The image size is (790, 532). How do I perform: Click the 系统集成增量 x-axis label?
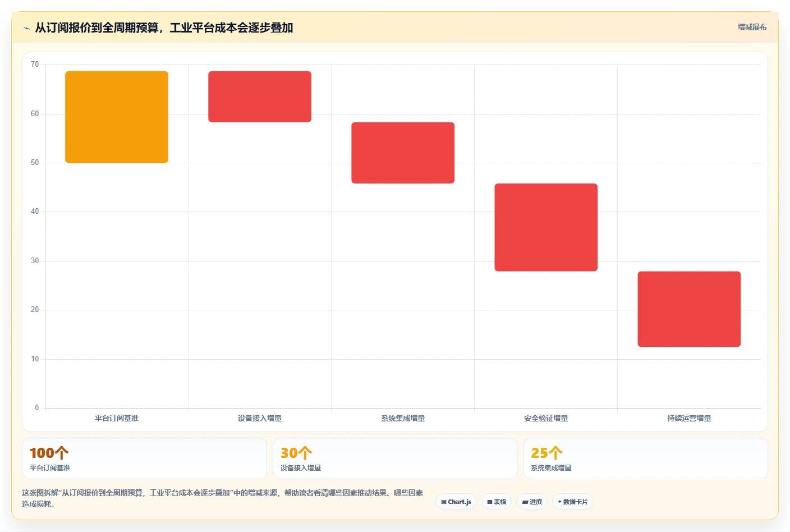click(x=403, y=418)
